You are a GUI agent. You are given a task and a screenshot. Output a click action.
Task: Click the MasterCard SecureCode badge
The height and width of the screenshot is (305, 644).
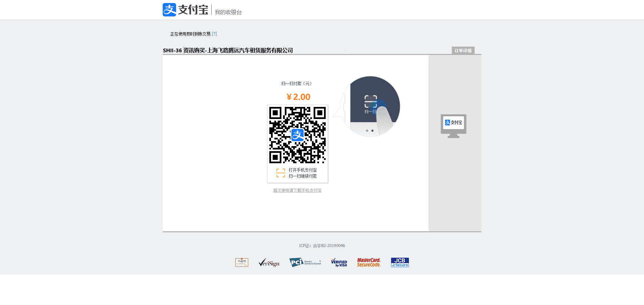(369, 262)
